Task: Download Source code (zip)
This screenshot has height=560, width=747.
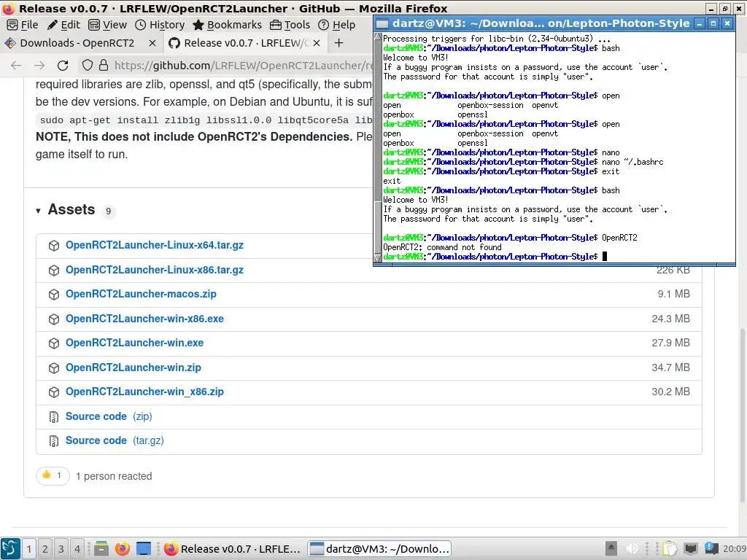Action: [x=109, y=416]
